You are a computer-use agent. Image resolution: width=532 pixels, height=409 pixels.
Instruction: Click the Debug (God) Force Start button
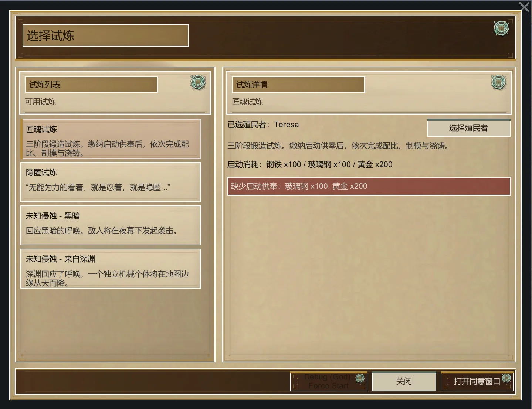[328, 381]
